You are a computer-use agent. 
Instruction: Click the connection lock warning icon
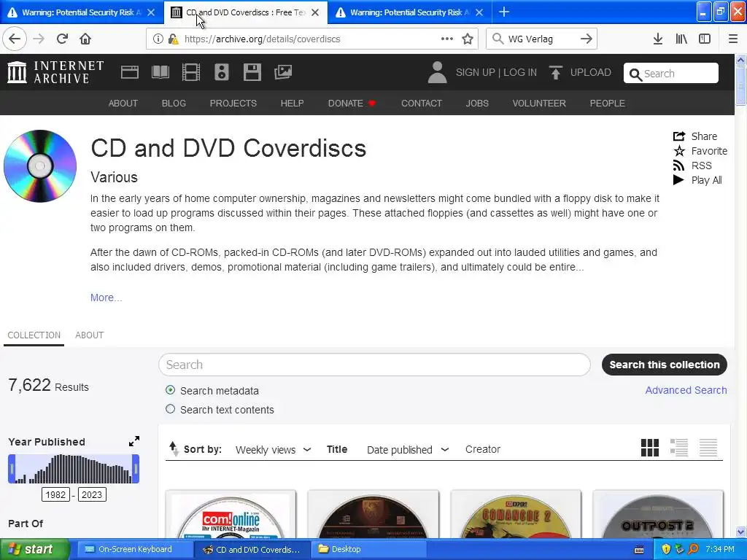click(x=174, y=39)
